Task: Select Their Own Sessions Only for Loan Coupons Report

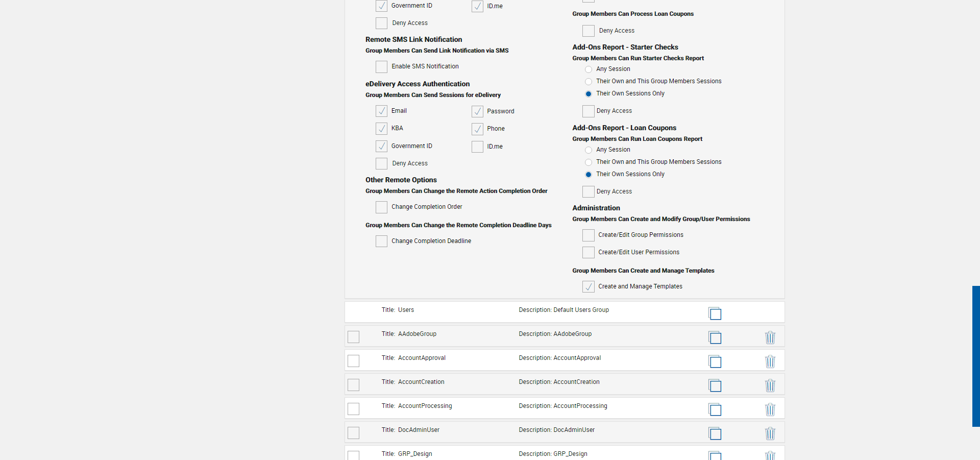Action: (589, 175)
